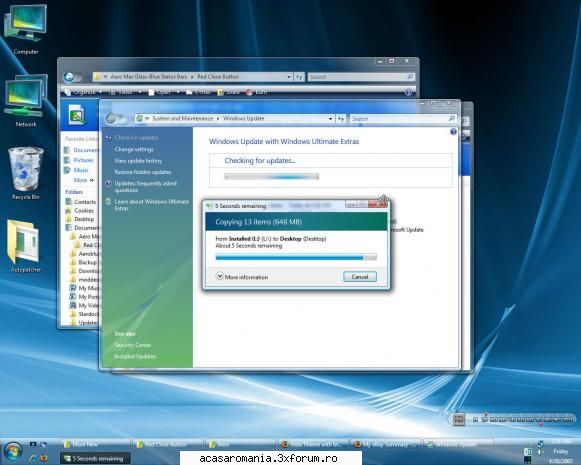Click the help icon on the Explorer toolbar
The image size is (581, 465).
click(408, 92)
